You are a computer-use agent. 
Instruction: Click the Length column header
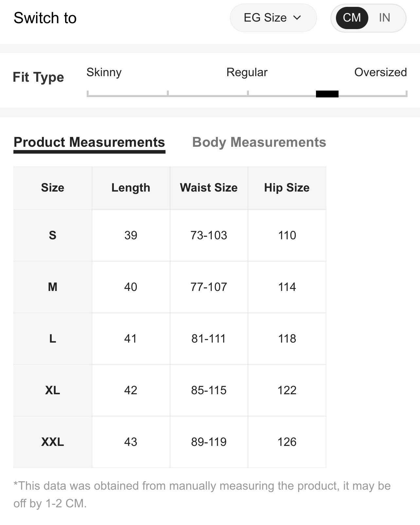pyautogui.click(x=131, y=188)
